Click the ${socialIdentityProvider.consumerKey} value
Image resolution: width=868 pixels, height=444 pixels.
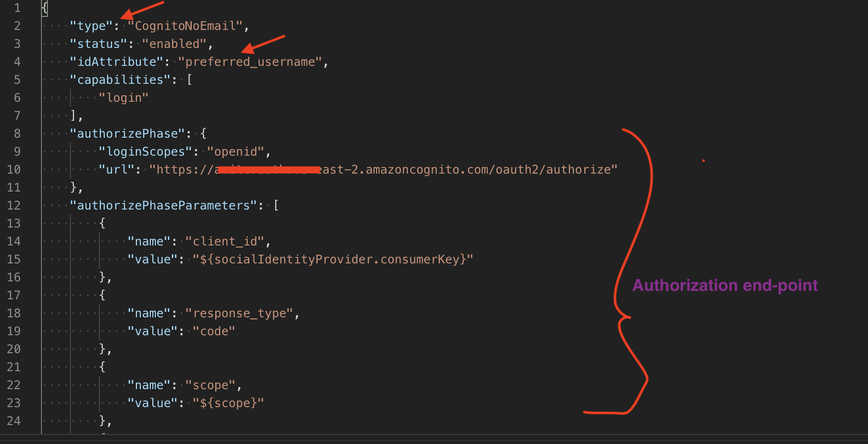click(x=333, y=259)
